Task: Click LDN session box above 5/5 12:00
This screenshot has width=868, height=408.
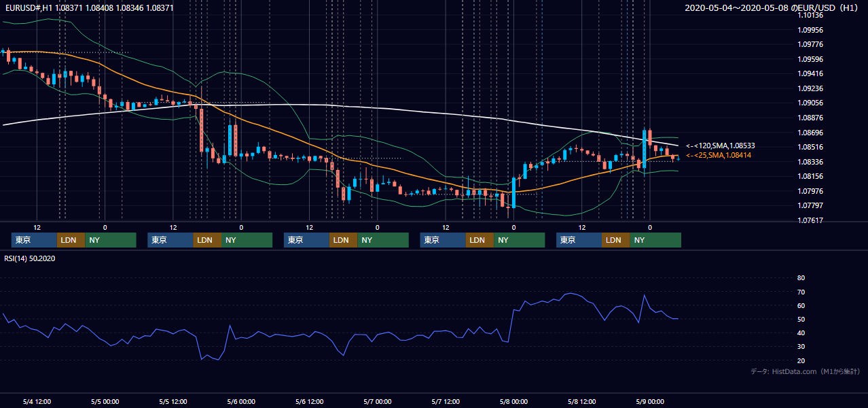Action: tap(206, 240)
